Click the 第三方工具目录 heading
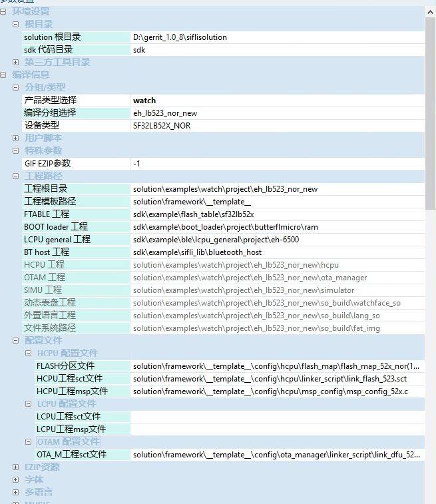 click(x=57, y=62)
